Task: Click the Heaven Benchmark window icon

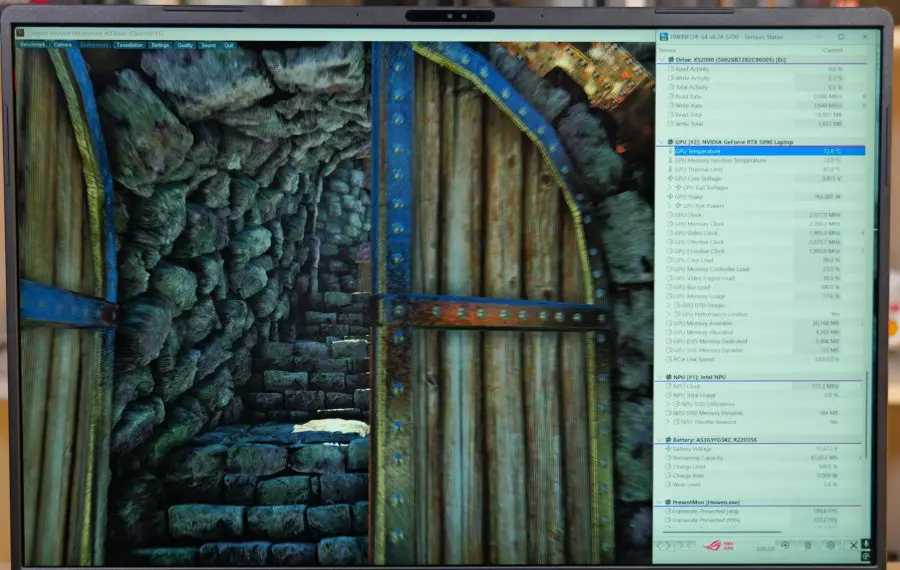Action: [20, 33]
